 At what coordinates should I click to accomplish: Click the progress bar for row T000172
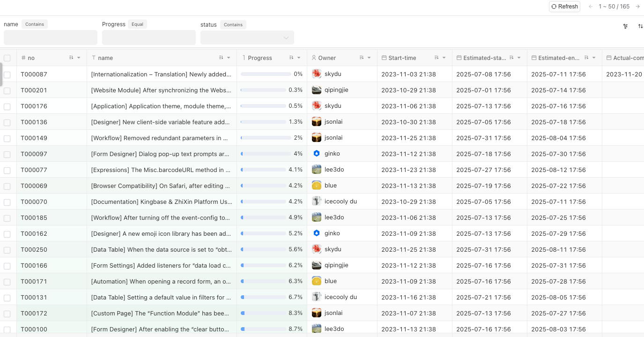click(x=263, y=313)
